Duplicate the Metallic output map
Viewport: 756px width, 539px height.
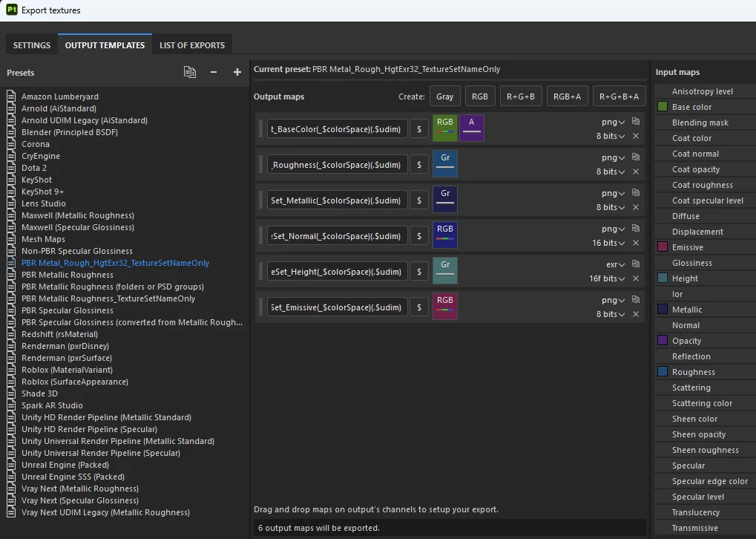click(636, 192)
